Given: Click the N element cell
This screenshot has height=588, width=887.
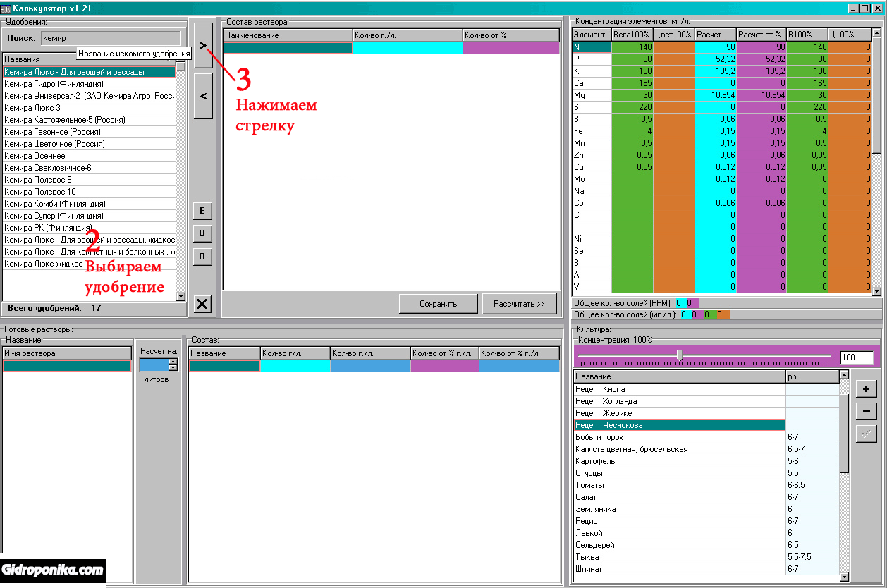Looking at the screenshot, I should point(592,47).
